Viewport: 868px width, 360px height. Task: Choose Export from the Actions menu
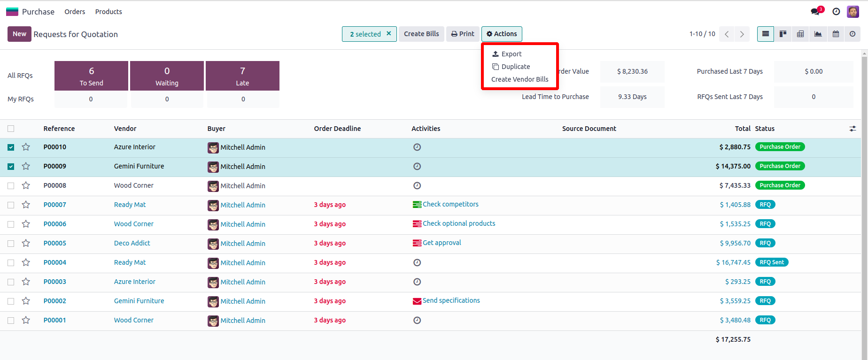511,54
